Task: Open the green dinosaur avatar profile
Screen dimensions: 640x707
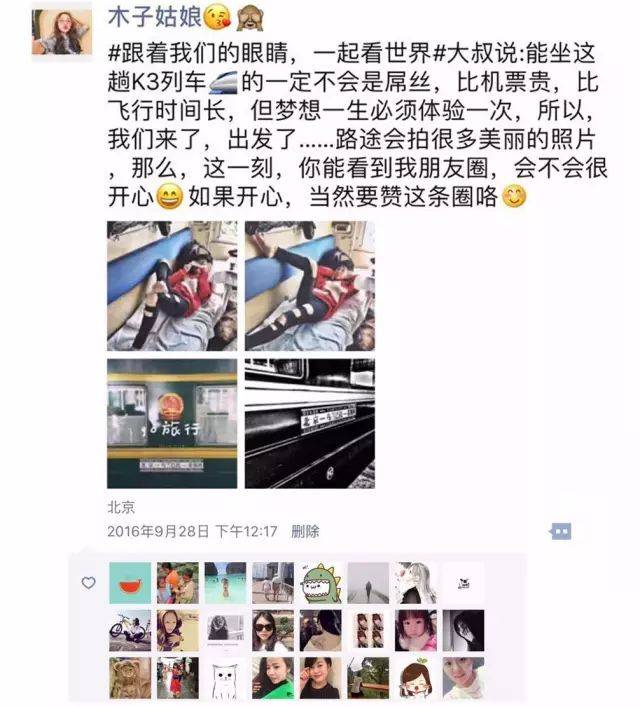Action: coord(321,583)
